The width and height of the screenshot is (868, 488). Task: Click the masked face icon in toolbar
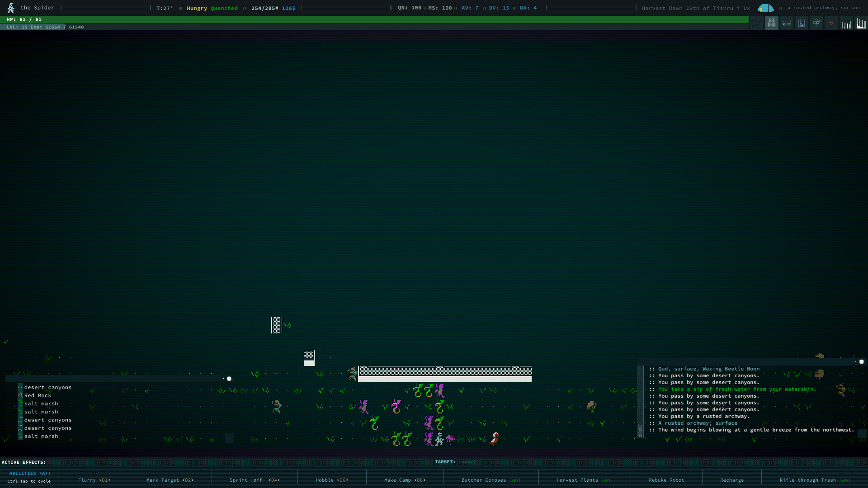click(x=816, y=23)
